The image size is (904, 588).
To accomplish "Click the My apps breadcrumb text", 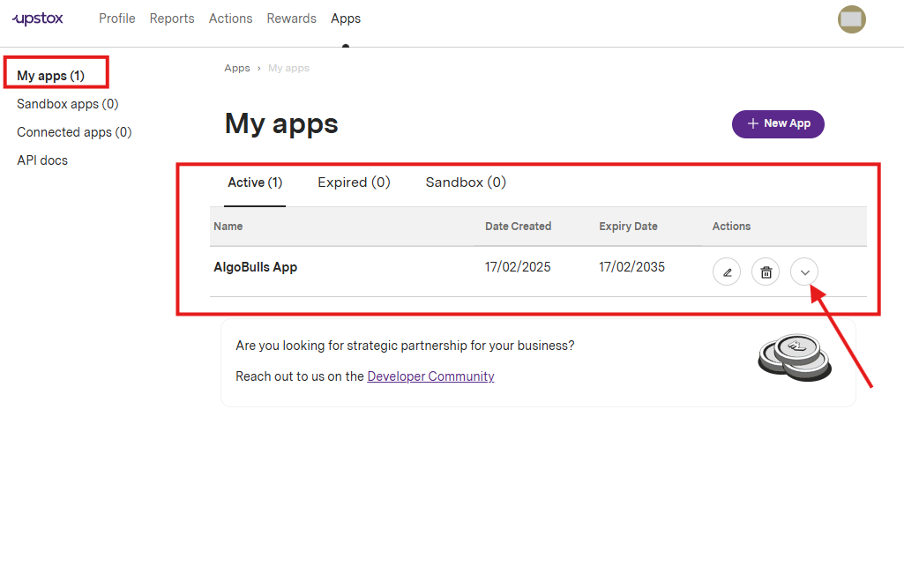I will (289, 68).
